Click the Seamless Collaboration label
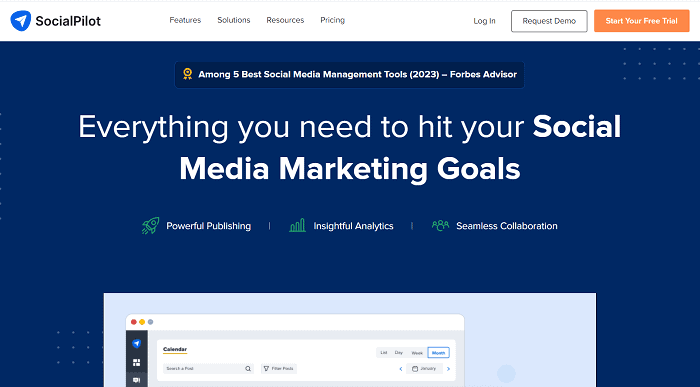 coord(507,226)
